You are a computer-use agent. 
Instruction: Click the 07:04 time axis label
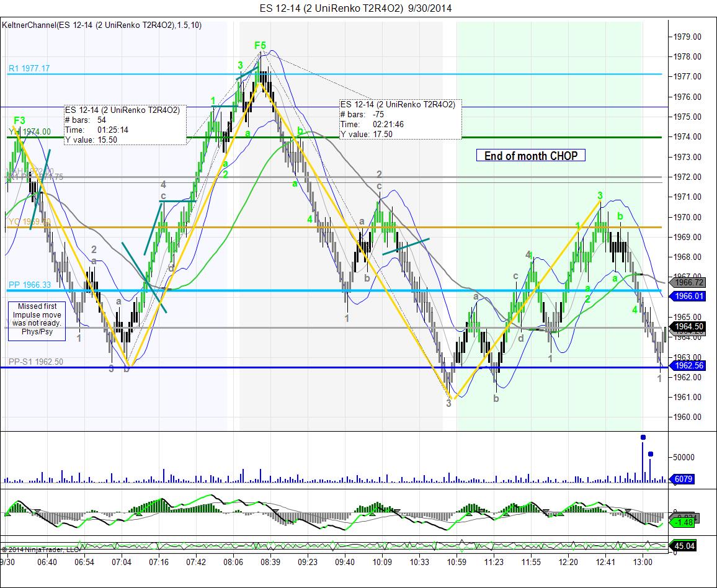(x=121, y=562)
